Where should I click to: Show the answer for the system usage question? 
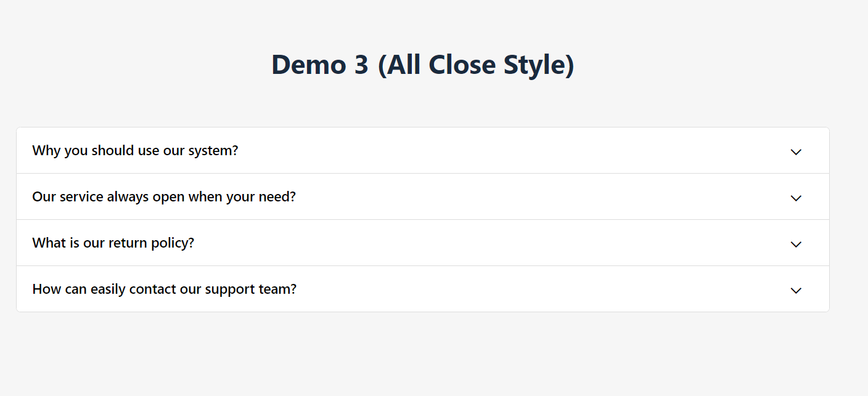(423, 150)
